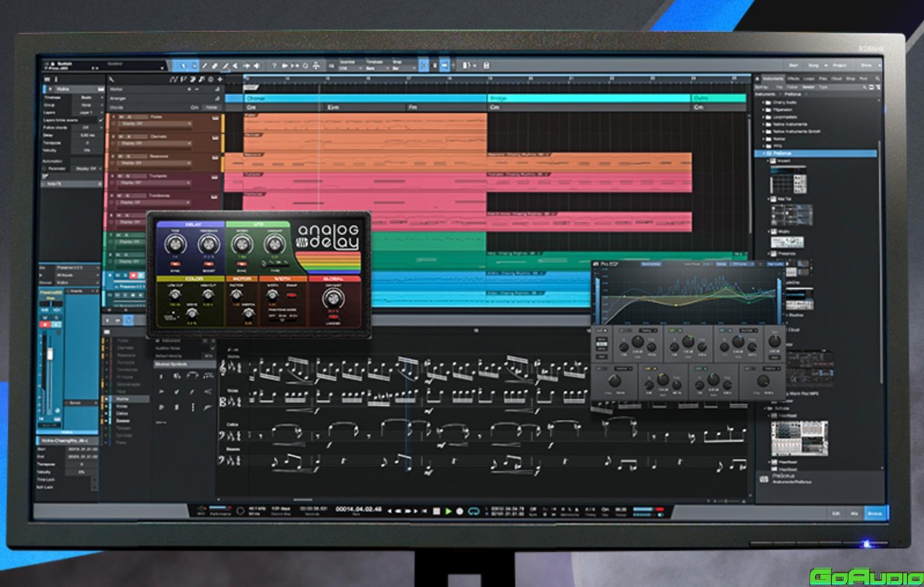Open the Pool tab in Browser
Viewport: 924px width, 587px height.
coord(863,78)
